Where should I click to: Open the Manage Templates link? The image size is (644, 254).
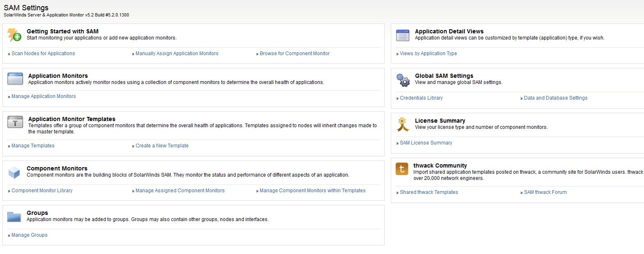click(x=33, y=146)
